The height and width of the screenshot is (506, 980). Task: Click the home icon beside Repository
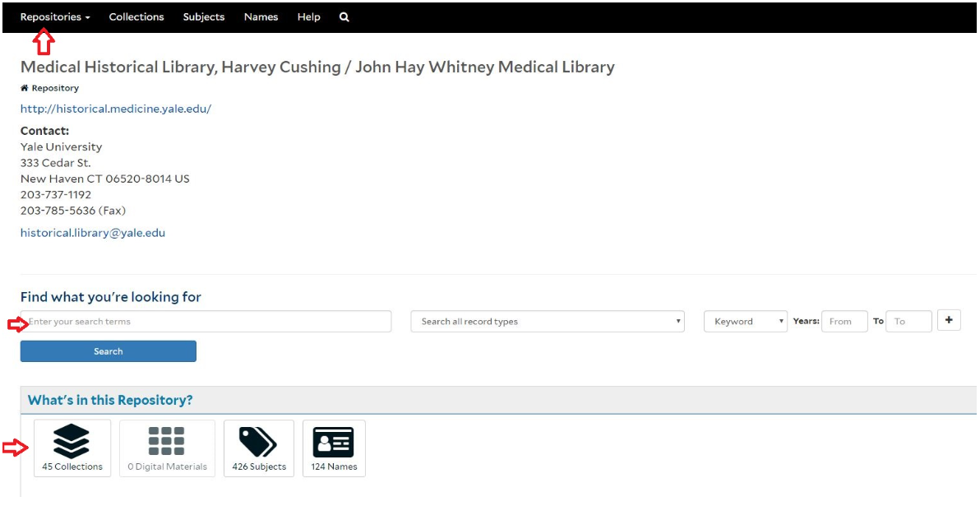(25, 88)
